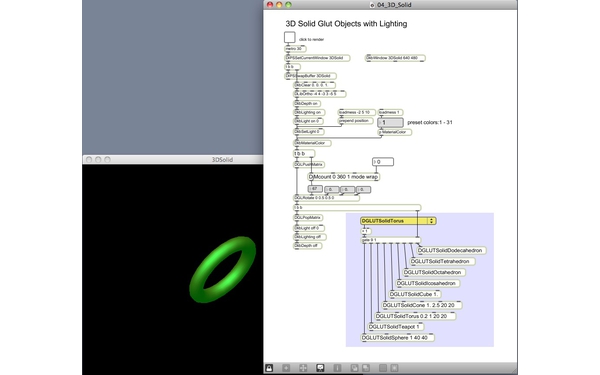Select the SwapBuffer 3DSolid object
This screenshot has height=375, width=600.
[311, 76]
